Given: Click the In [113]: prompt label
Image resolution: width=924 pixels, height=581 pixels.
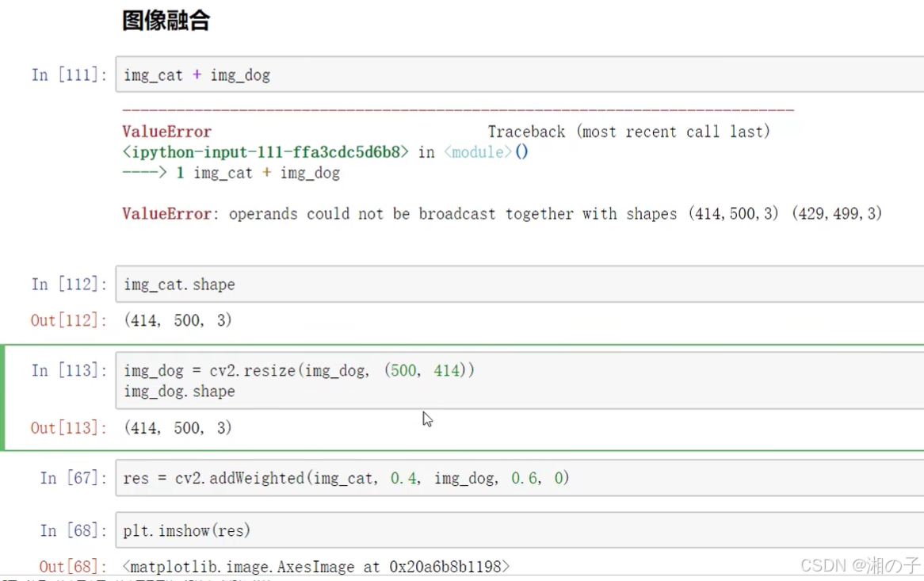Looking at the screenshot, I should click(x=69, y=370).
